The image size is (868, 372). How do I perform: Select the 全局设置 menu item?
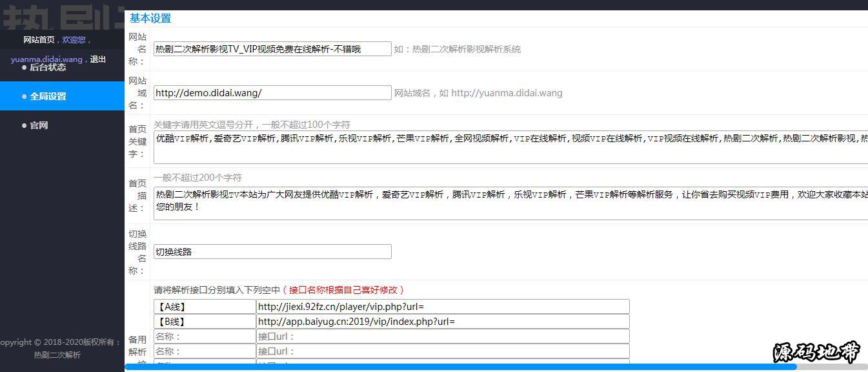click(x=62, y=96)
